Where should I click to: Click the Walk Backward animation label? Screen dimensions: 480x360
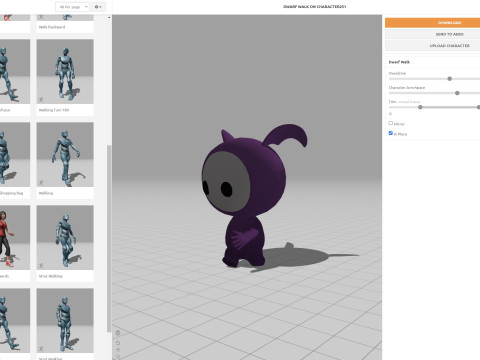(52, 27)
